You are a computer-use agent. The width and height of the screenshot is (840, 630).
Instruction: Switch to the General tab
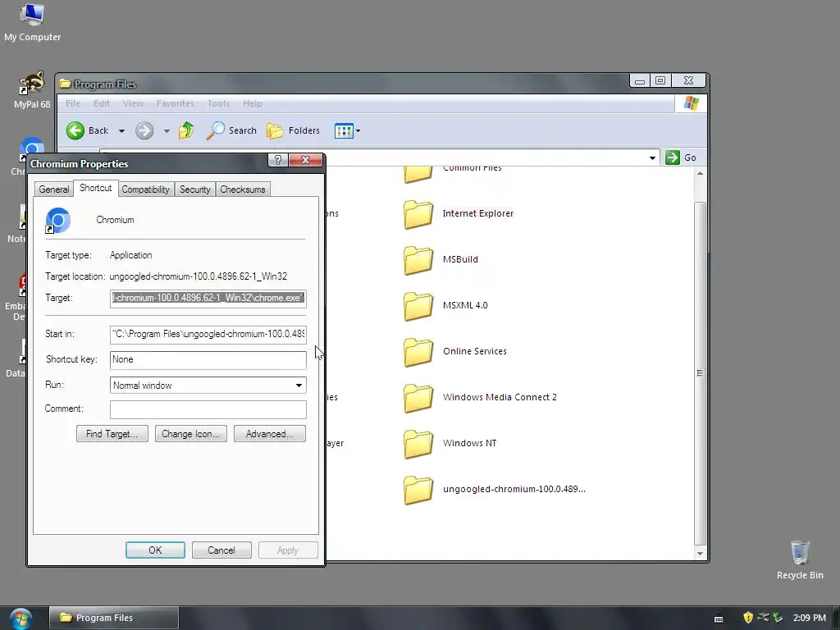tap(53, 189)
